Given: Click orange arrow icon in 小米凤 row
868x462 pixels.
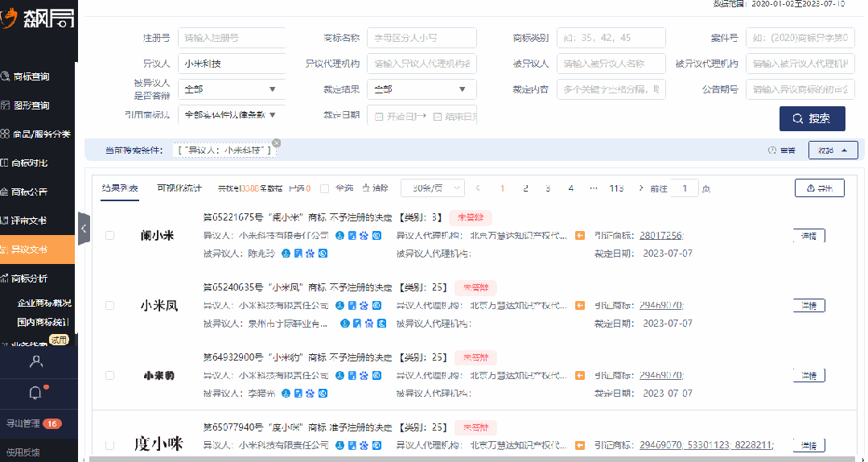Looking at the screenshot, I should point(579,305).
